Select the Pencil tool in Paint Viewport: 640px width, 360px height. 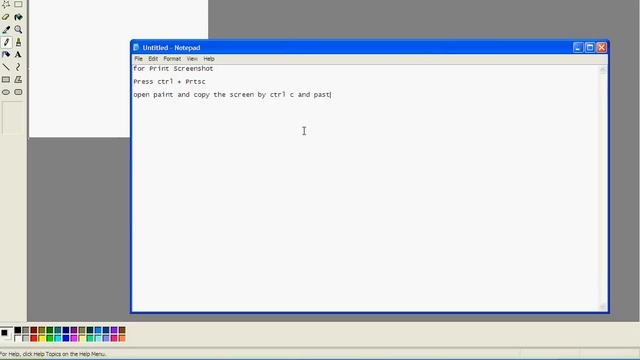(x=6, y=42)
